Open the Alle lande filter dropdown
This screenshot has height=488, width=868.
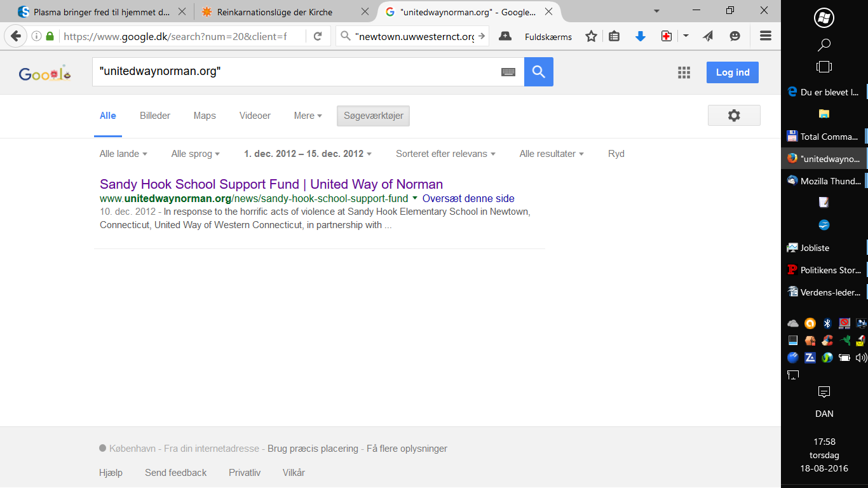123,154
